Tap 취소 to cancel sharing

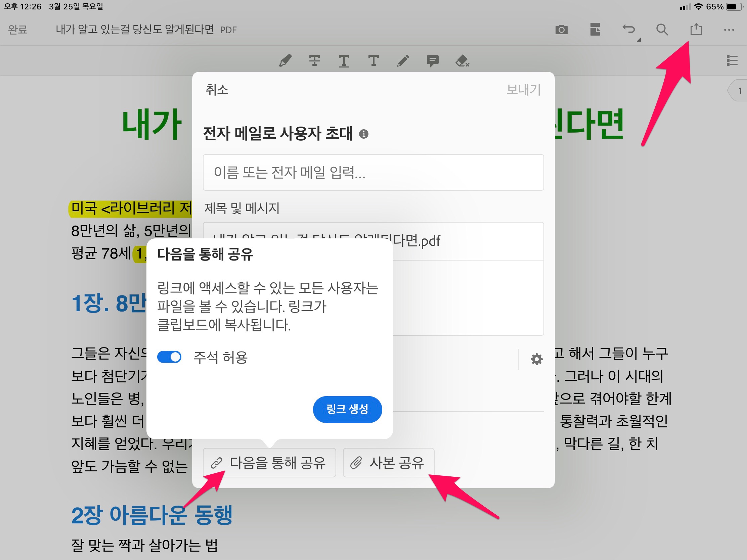point(217,90)
